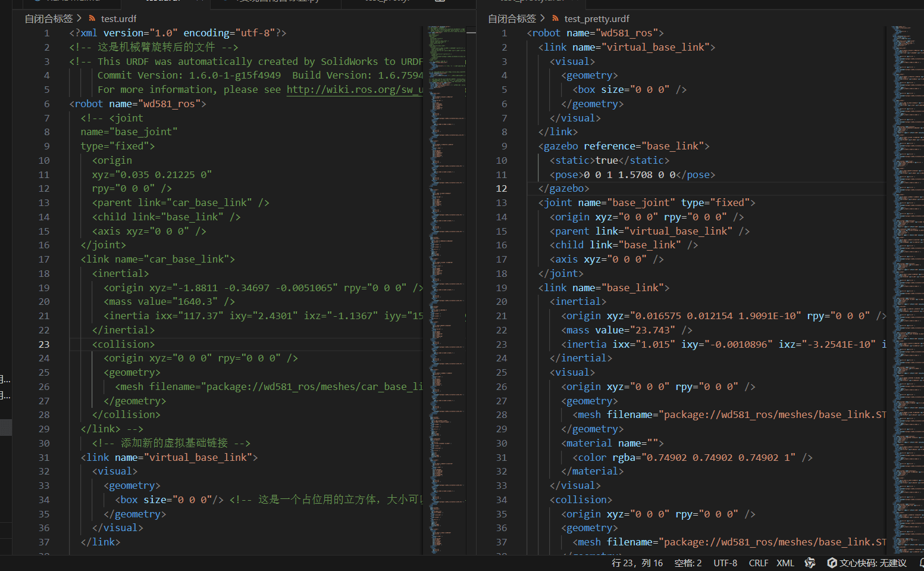Click link name="virtual_base_link" in test.urdf line 31
Viewport: 924px width, 571px height.
click(x=169, y=458)
